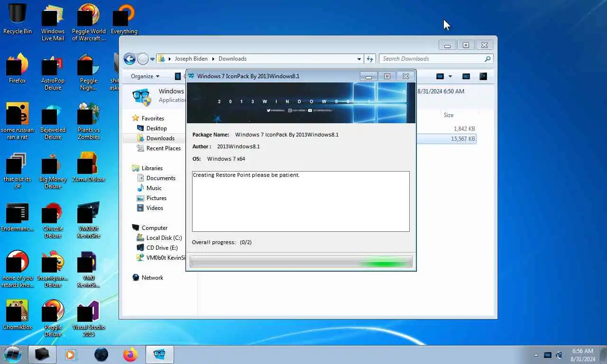
Task: Open Firefox from the taskbar
Action: pyautogui.click(x=130, y=354)
